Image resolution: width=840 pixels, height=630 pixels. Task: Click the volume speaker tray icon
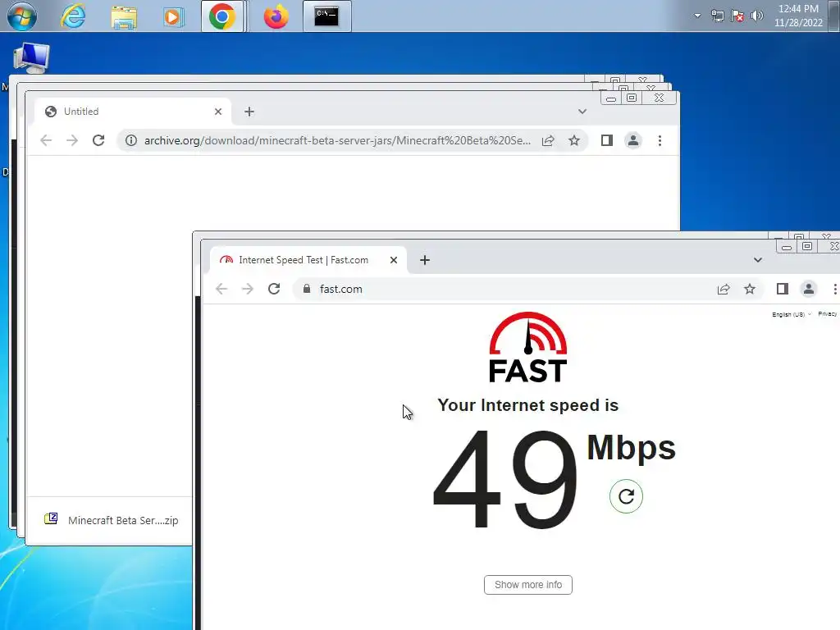tap(756, 16)
